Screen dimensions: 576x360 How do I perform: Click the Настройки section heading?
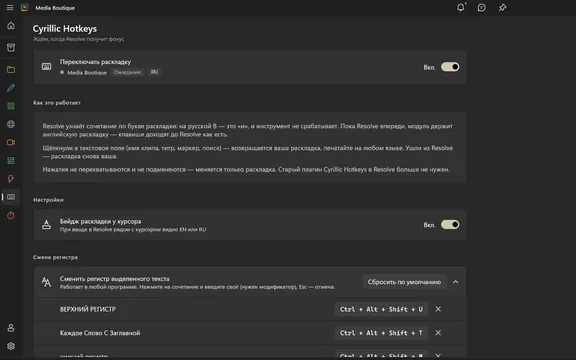tap(48, 200)
